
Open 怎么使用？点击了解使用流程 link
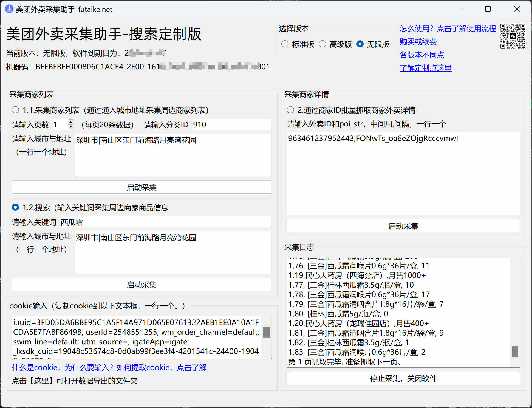pyautogui.click(x=448, y=28)
